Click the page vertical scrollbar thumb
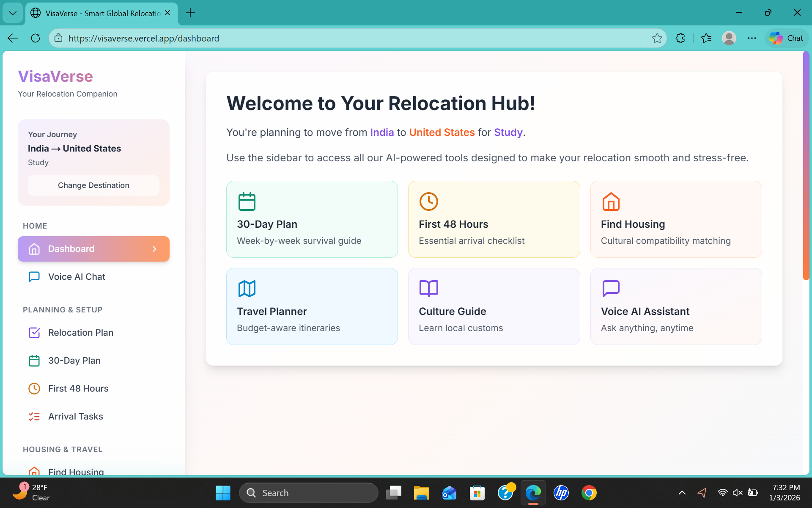Viewport: 812px width, 508px height. (806, 165)
